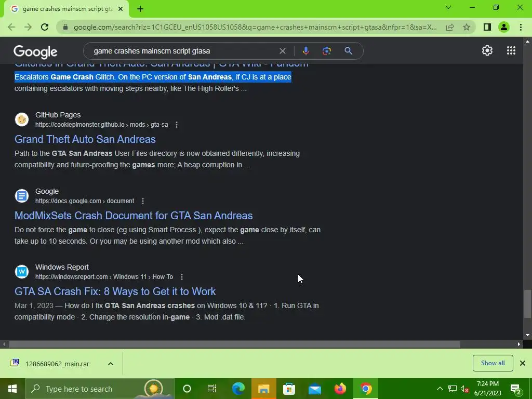Open Task View on the taskbar

pyautogui.click(x=212, y=389)
